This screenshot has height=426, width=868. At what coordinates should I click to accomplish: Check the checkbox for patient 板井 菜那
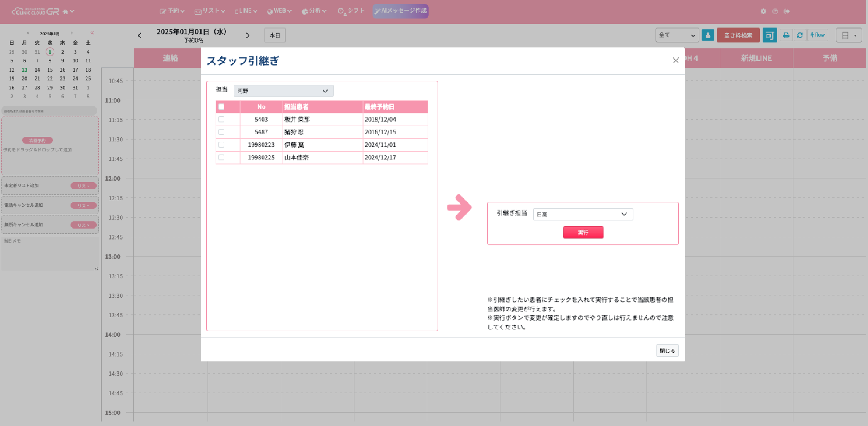222,119
